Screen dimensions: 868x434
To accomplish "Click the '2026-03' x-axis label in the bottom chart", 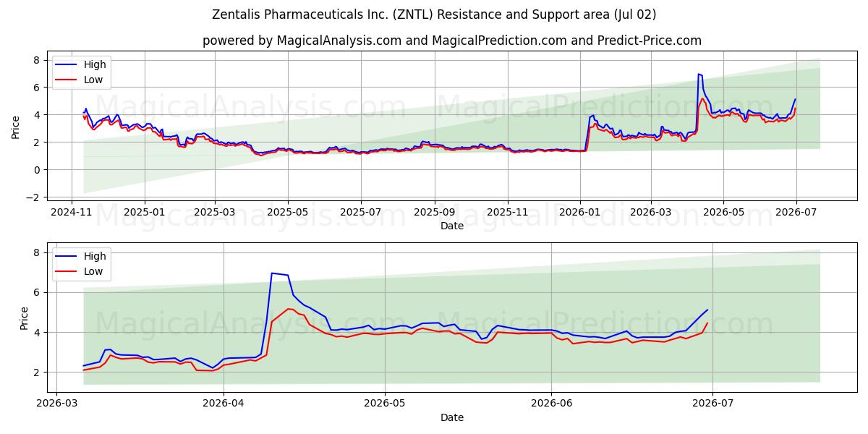I will click(57, 404).
